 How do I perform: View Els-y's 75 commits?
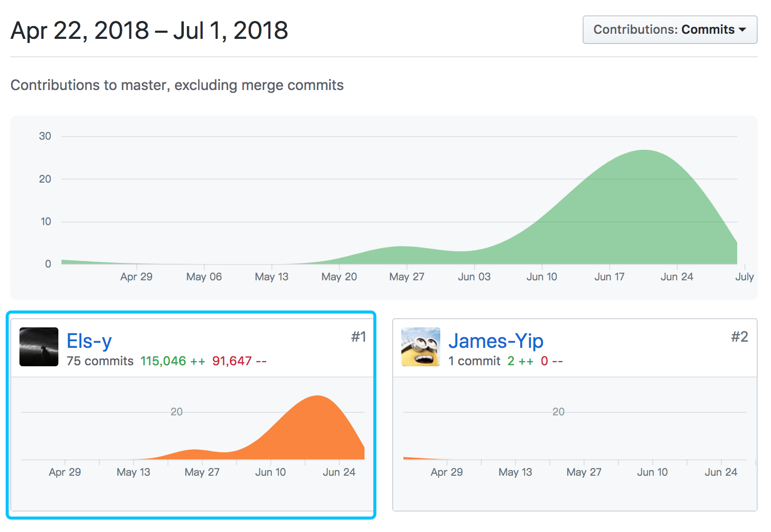point(100,361)
